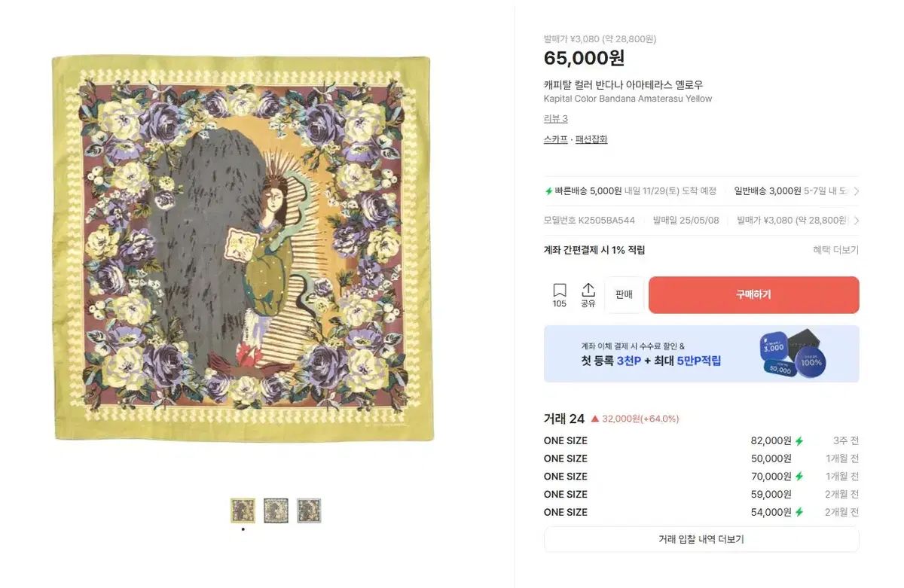Image resolution: width=904 pixels, height=588 pixels.
Task: Click the point coins graphic in banner
Action: pos(793,354)
